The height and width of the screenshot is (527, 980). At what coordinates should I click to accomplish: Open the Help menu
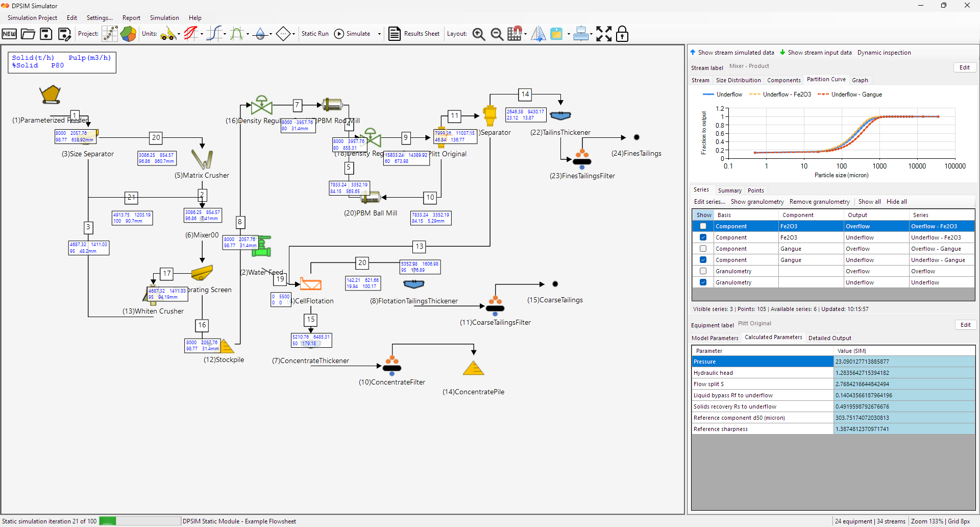195,18
